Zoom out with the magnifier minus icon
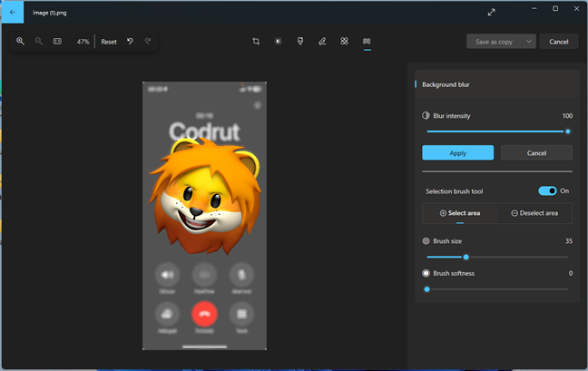 pos(39,41)
